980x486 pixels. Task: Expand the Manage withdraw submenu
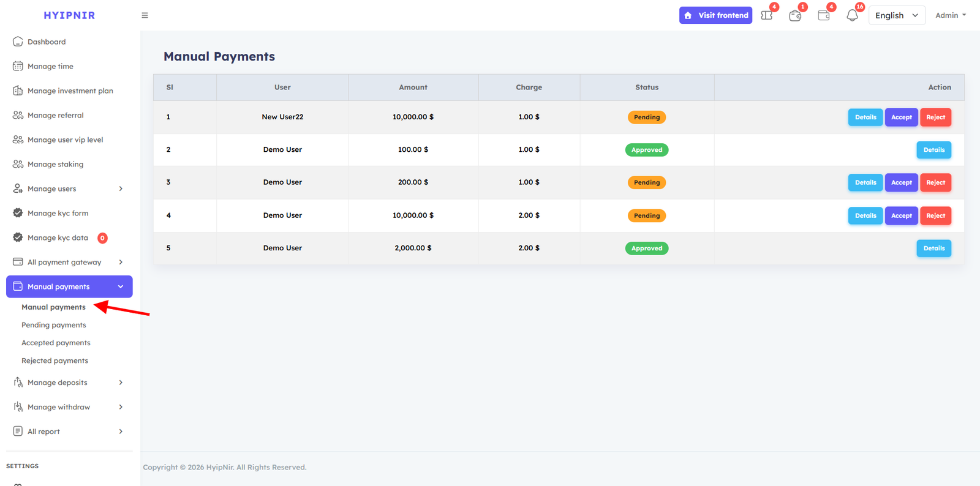[121, 407]
